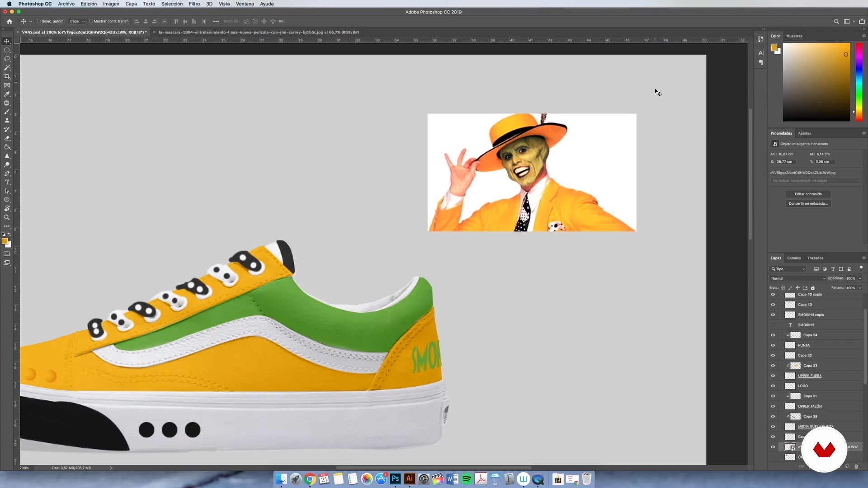The image size is (868, 488).
Task: Toggle the layer filter switch
Action: (x=861, y=268)
